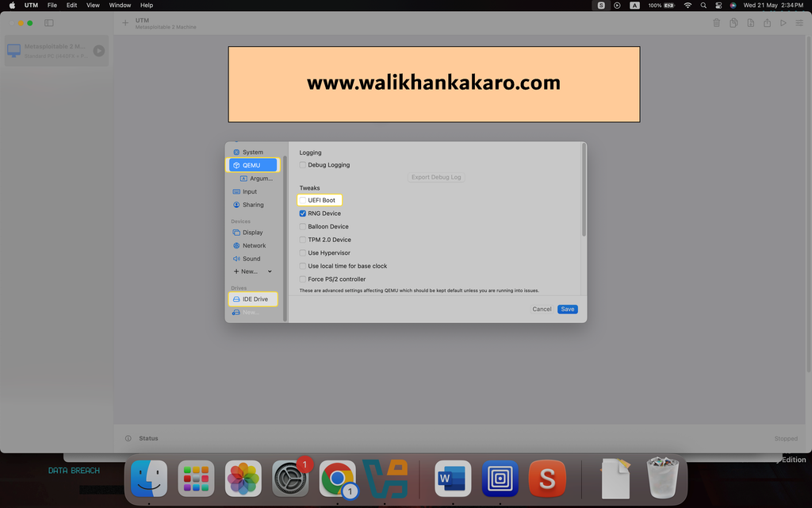
Task: Open the red S app in Dock
Action: point(547,479)
